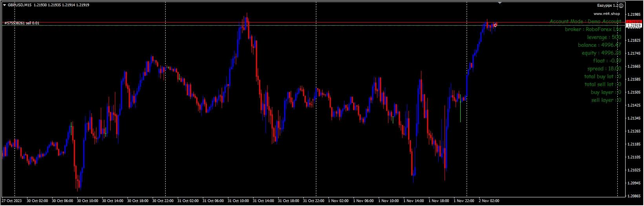
Task: Click the red ask price tag 1.21938
Action: click(x=634, y=22)
